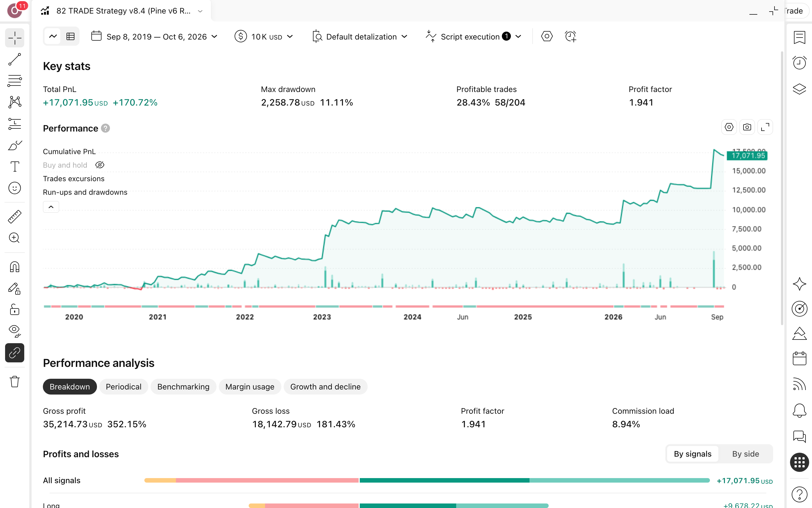812x508 pixels.
Task: Select the Margin usage tab
Action: point(250,387)
